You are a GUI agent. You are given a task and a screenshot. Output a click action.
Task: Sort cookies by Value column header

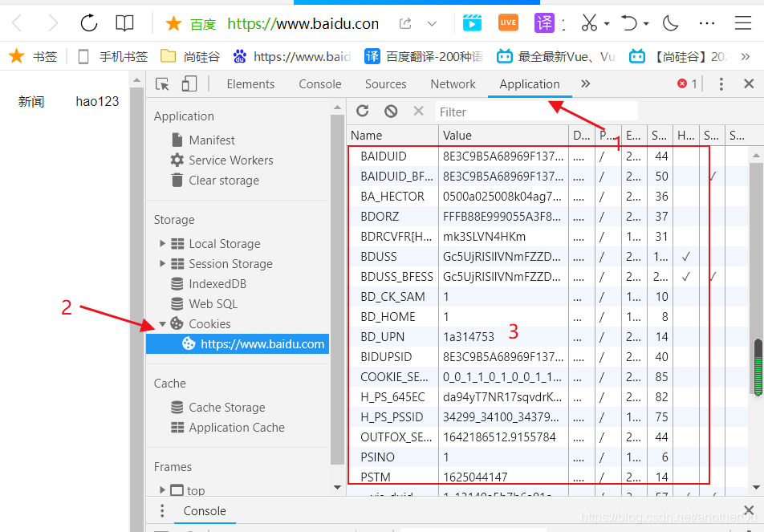pos(503,136)
